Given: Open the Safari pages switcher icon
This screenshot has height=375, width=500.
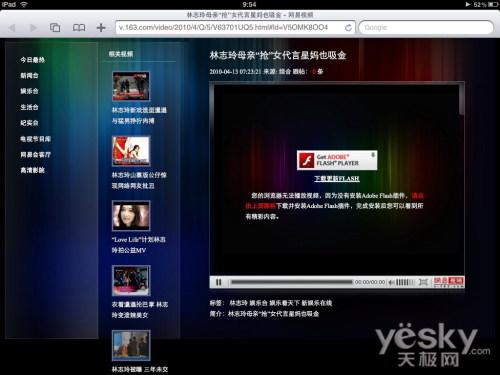Looking at the screenshot, I should (55, 27).
